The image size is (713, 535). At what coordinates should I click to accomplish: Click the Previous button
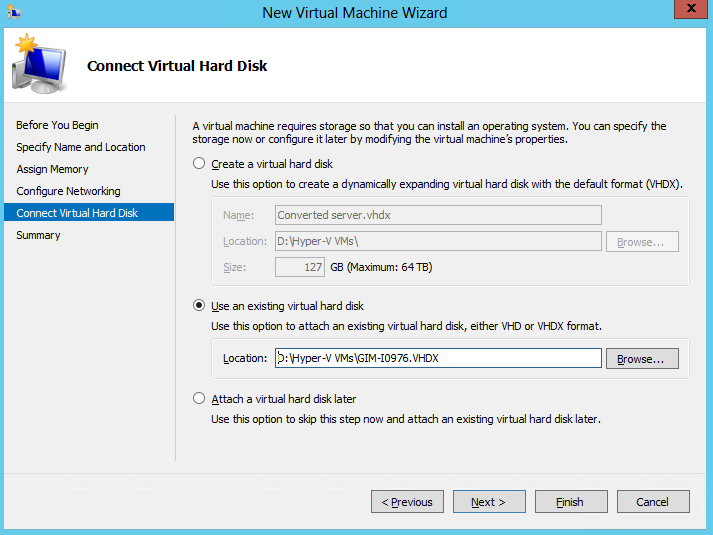407,501
